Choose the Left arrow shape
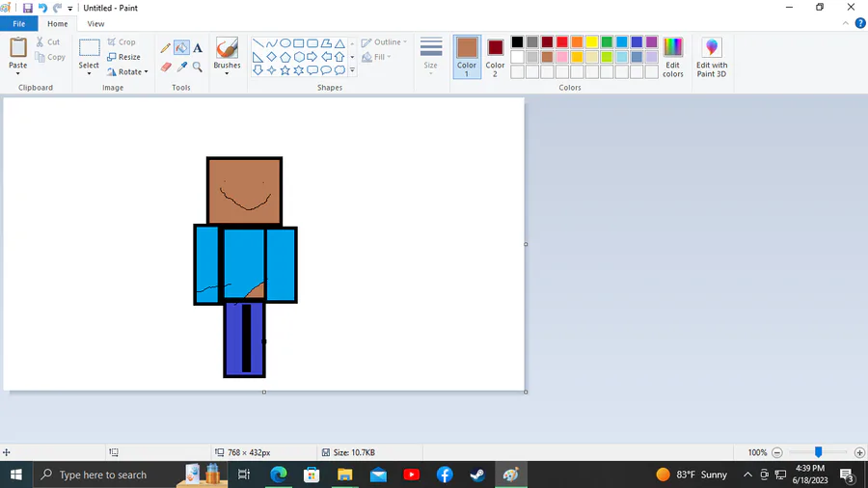Screen dimensions: 868x488 [326, 57]
